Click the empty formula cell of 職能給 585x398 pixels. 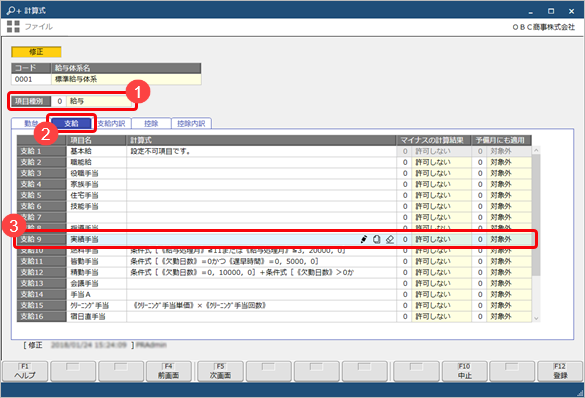(261, 162)
